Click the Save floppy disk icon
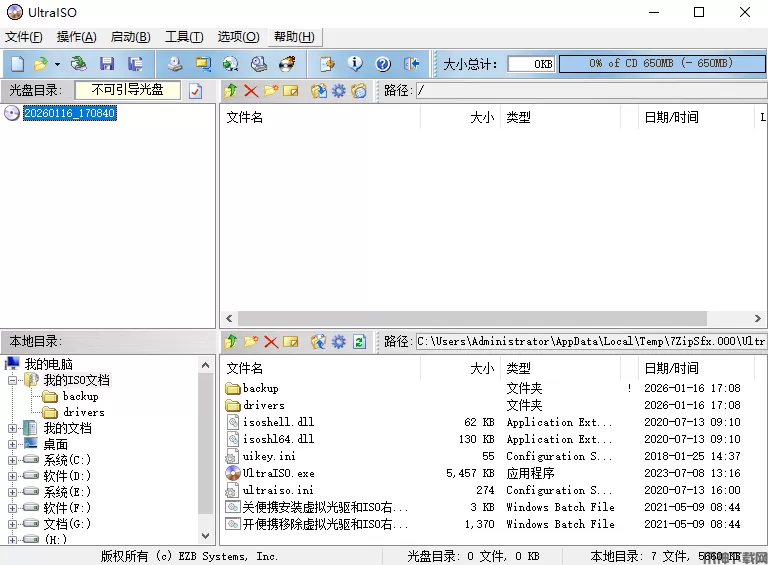Viewport: 768px width, 565px height. pyautogui.click(x=106, y=64)
